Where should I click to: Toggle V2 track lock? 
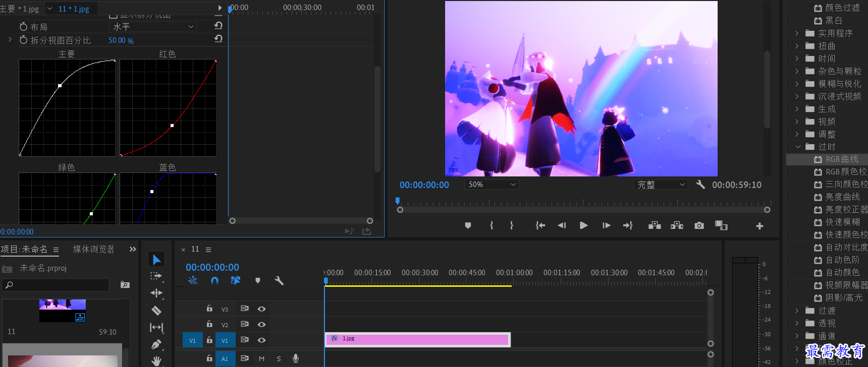pyautogui.click(x=209, y=324)
